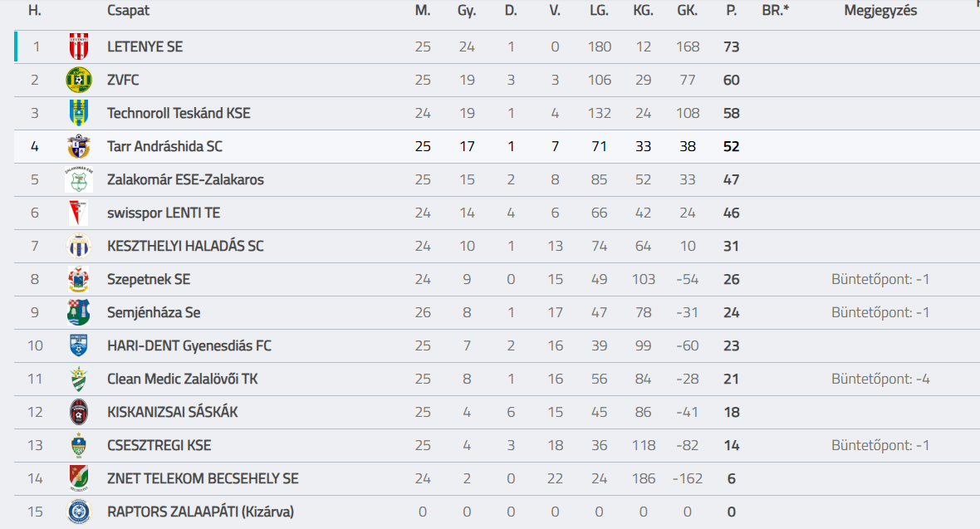
Task: Click the Csapat column header
Action: [128, 11]
